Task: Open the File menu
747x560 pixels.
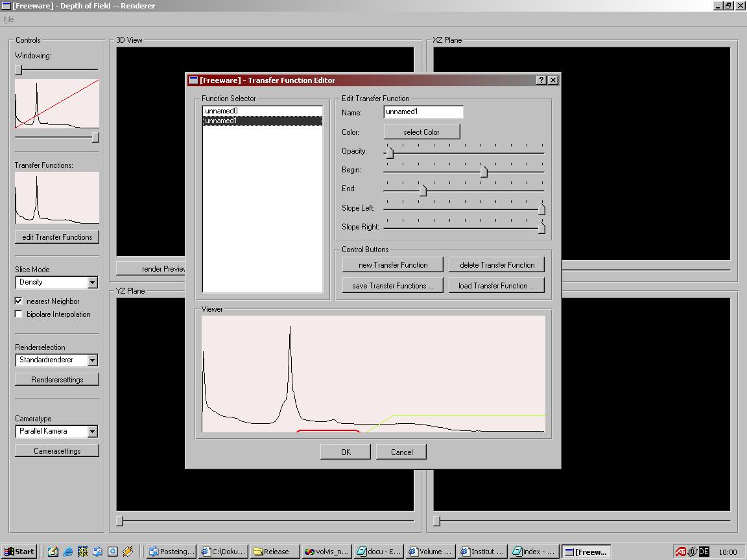Action: point(8,19)
